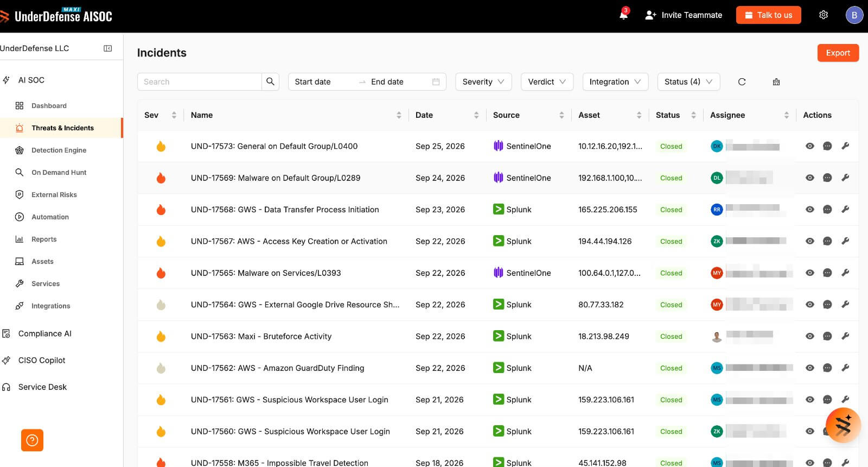Open Reports in sidebar
Viewport: 868px width, 467px height.
pyautogui.click(x=44, y=239)
